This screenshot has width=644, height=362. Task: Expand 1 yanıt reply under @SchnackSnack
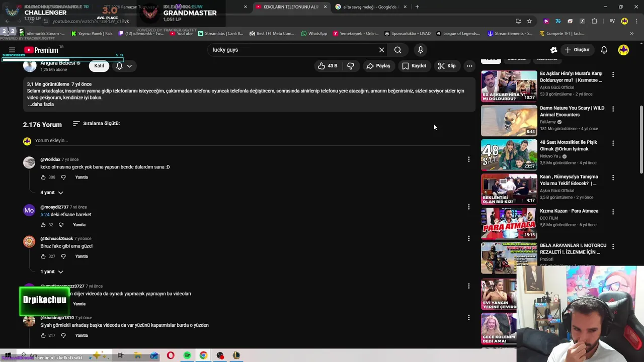point(52,271)
